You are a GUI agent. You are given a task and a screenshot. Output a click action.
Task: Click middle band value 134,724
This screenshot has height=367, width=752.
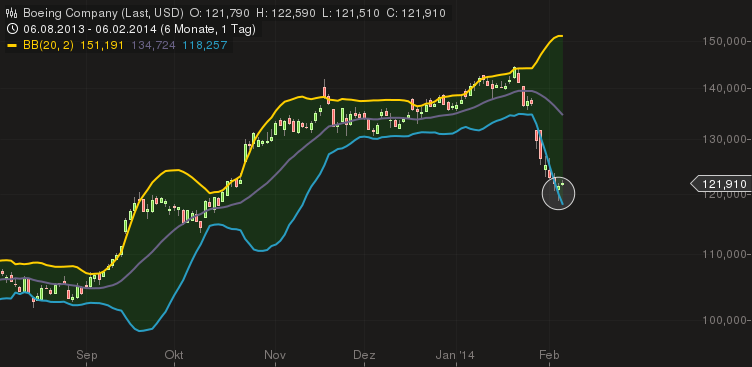pyautogui.click(x=153, y=46)
